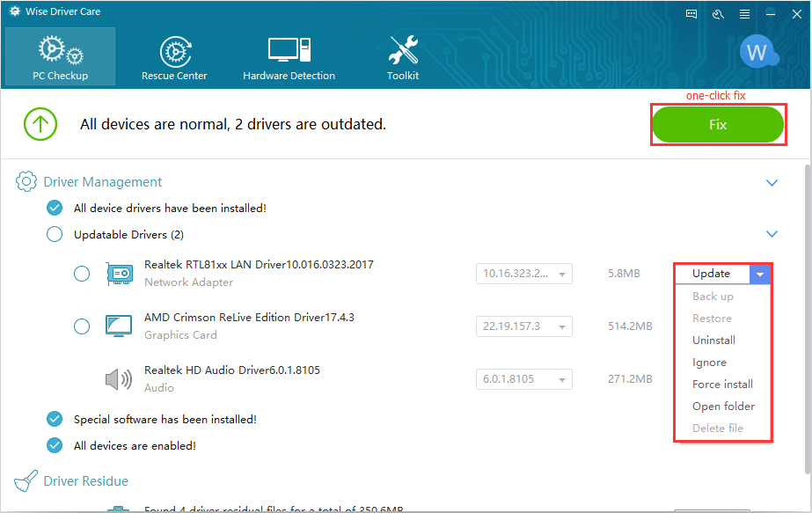Switch to the Rescue Center tab

[x=174, y=56]
